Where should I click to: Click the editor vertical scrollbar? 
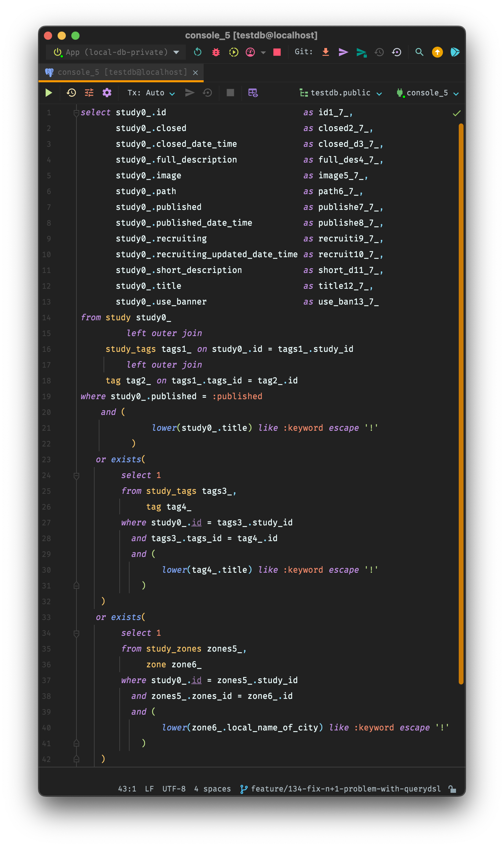[x=461, y=403]
